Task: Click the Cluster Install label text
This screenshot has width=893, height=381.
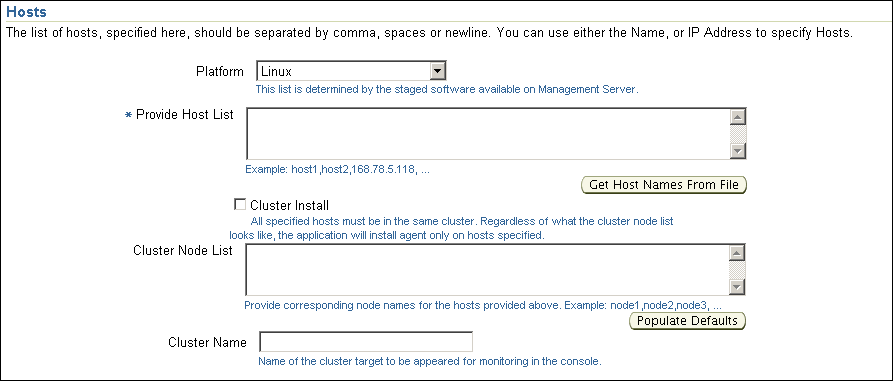Action: coord(289,205)
